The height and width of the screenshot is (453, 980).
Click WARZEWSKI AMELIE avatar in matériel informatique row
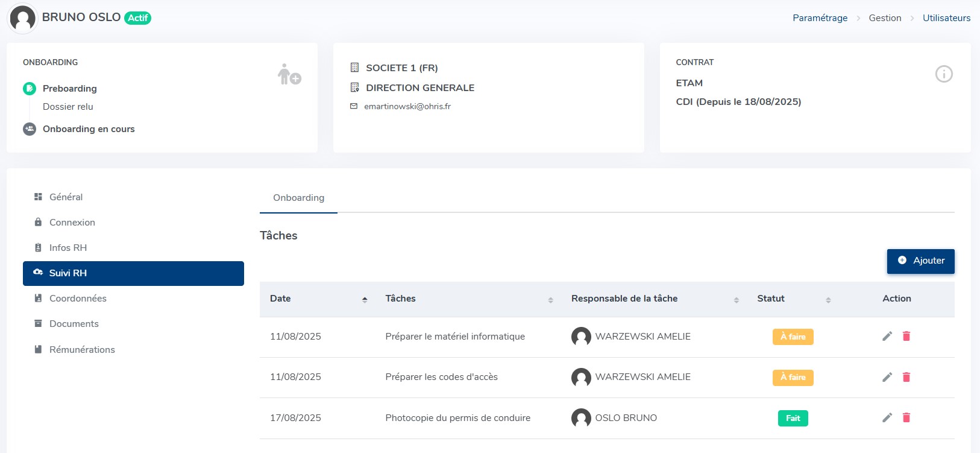[x=581, y=337]
